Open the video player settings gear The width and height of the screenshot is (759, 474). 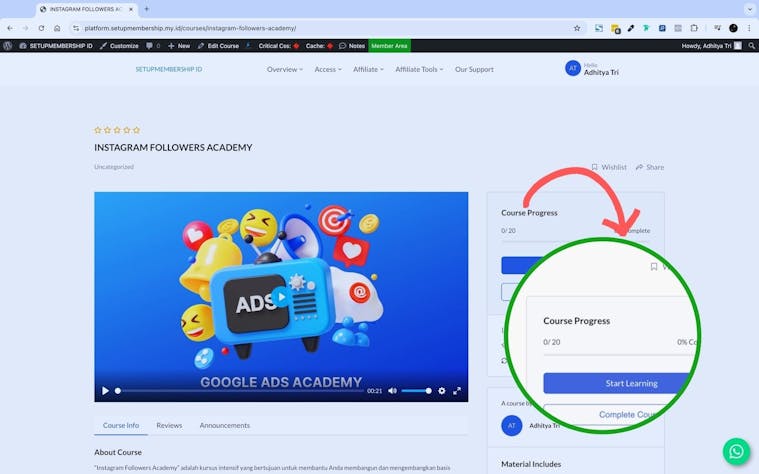[x=442, y=391]
